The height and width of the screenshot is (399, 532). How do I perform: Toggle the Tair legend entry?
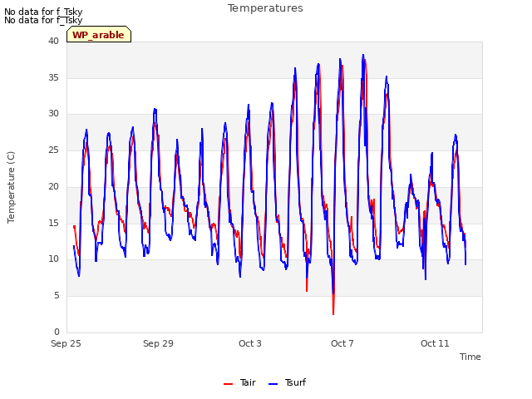239,382
